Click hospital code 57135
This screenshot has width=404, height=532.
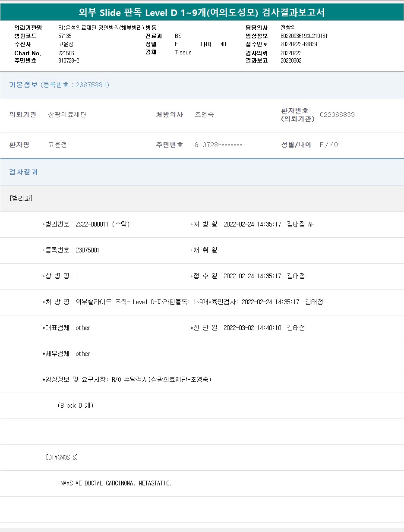point(65,36)
